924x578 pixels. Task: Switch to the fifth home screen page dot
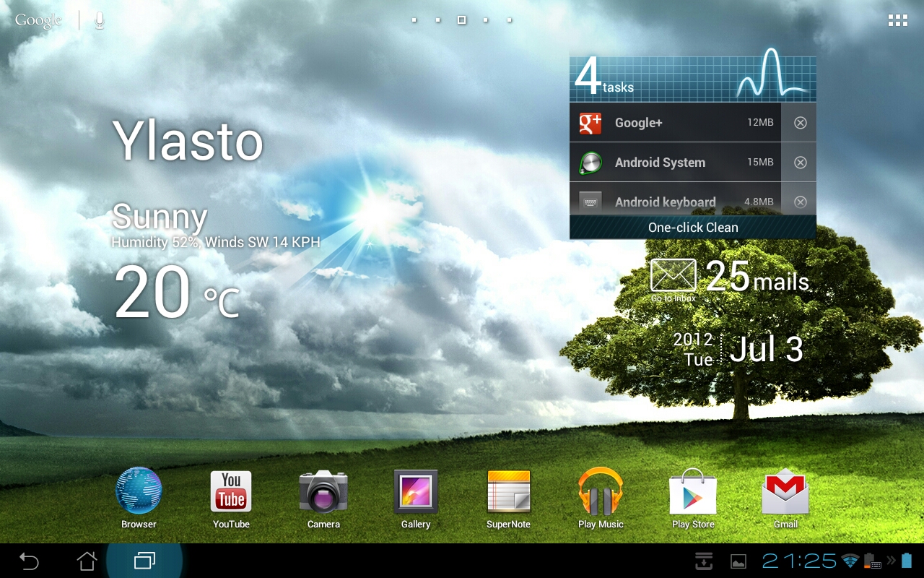(x=509, y=20)
